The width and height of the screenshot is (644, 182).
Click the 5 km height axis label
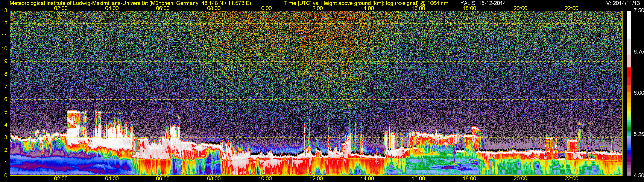pyautogui.click(x=6, y=112)
